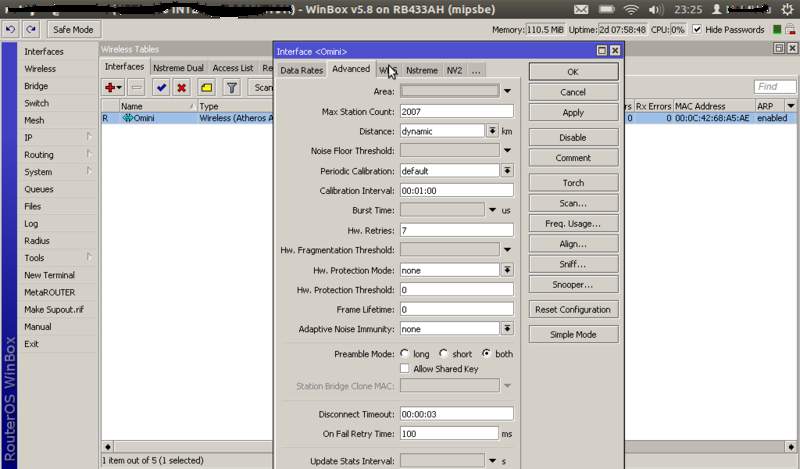The width and height of the screenshot is (800, 469).
Task: Enable the Allow Shared Key checkbox
Action: (x=405, y=368)
